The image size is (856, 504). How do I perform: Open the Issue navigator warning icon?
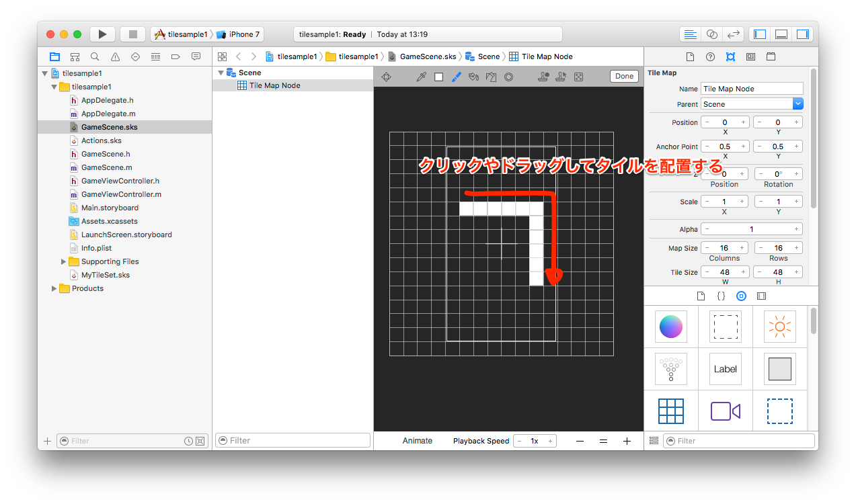click(114, 56)
